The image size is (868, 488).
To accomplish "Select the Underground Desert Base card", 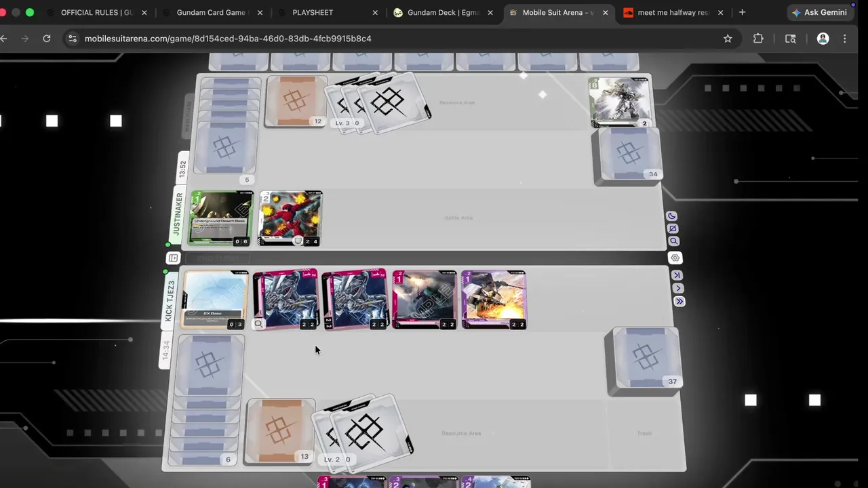I will [x=221, y=218].
